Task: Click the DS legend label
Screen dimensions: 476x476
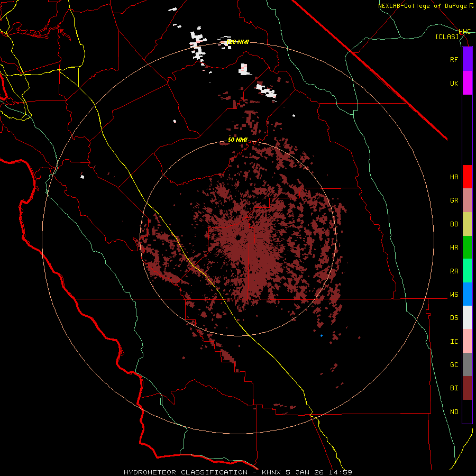Action: tap(454, 317)
